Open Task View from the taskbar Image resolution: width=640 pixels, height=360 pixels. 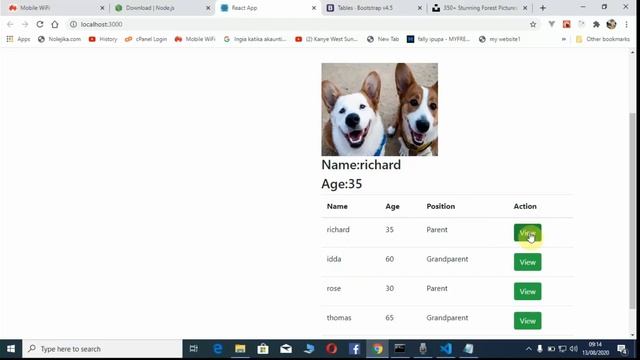[x=193, y=349]
